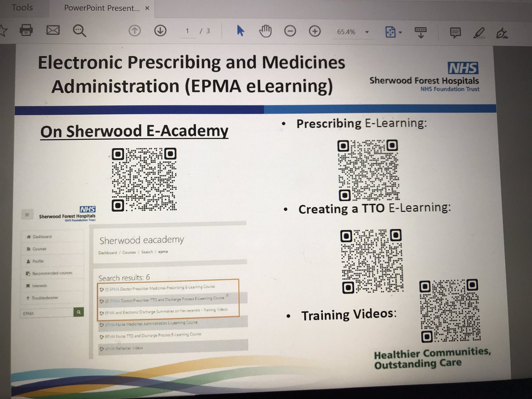Click the Sherwood eacademy page title
The image size is (532, 399).
141,241
